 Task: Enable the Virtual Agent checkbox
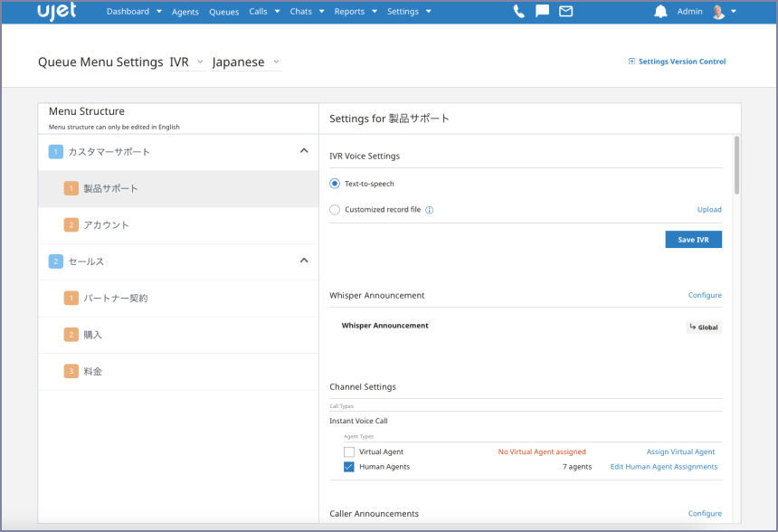tap(349, 451)
